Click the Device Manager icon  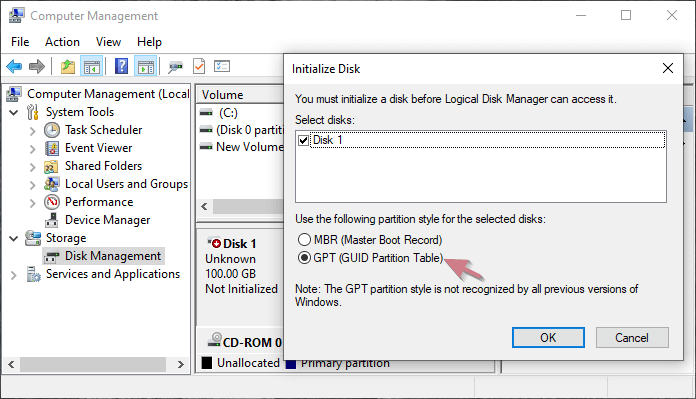(51, 220)
